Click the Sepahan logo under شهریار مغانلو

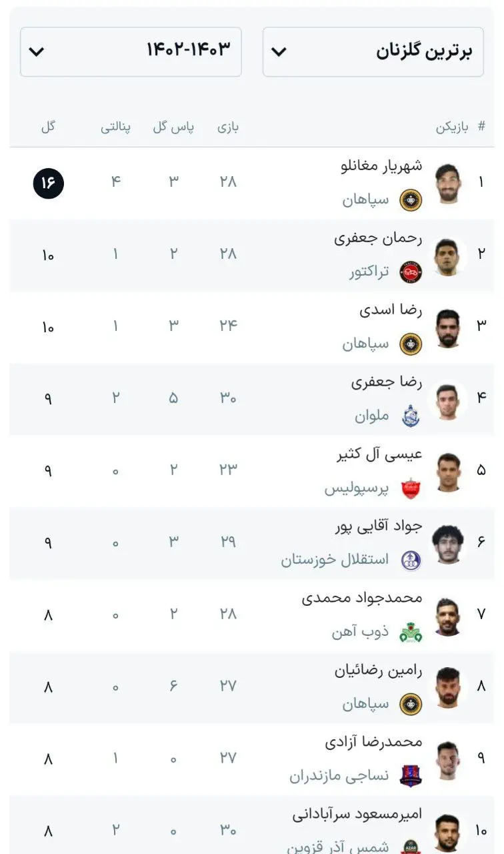tap(411, 199)
